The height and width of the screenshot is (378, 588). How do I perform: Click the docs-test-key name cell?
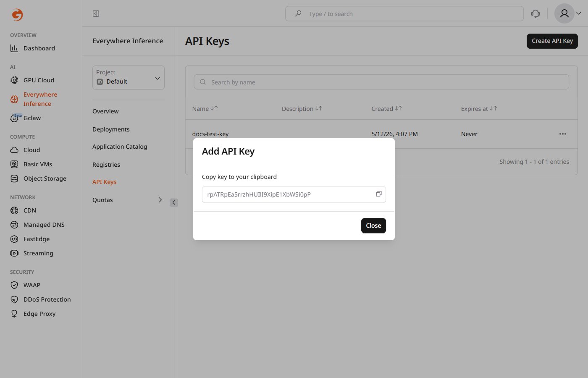click(210, 134)
